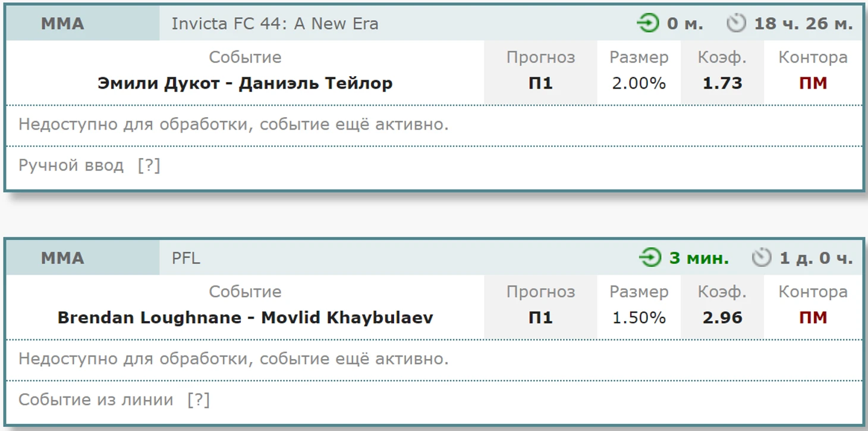The image size is (868, 431).
Task: Open Invicta FC 44: A New Era tournament
Action: pyautogui.click(x=275, y=24)
